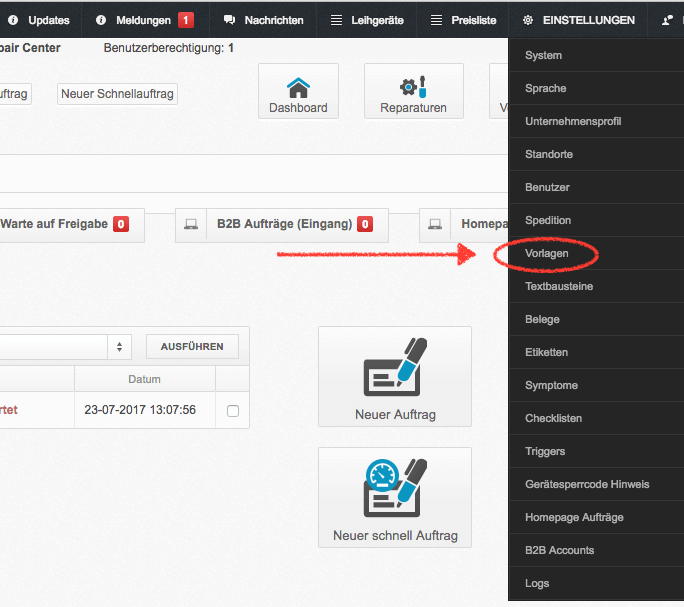The width and height of the screenshot is (684, 607).
Task: Open Spedition settings
Action: (596, 220)
